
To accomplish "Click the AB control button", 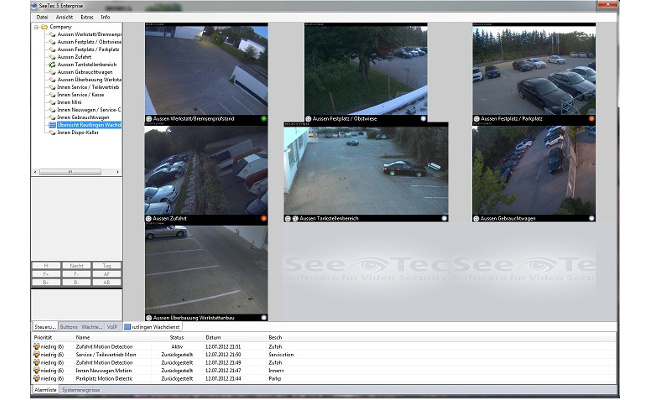I will tap(107, 282).
